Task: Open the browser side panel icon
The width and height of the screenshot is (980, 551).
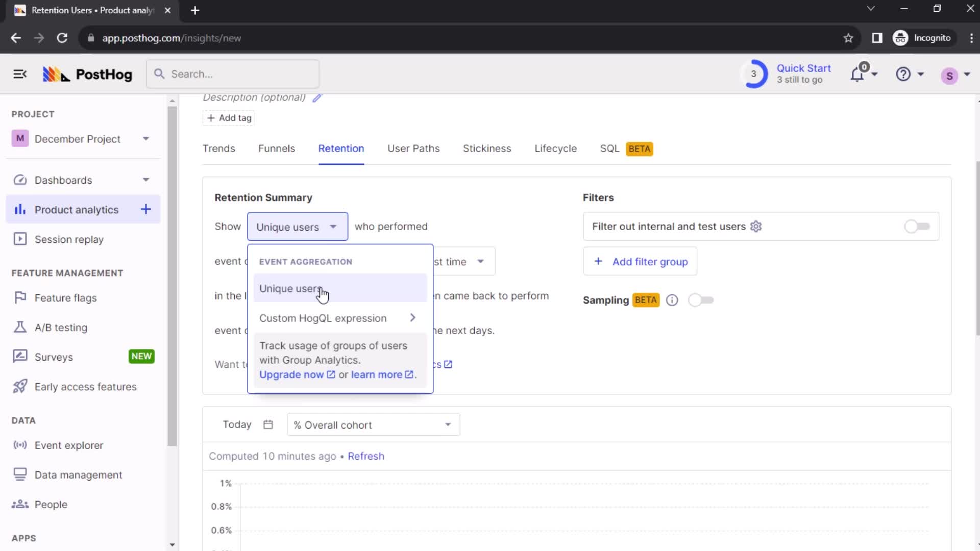Action: tap(877, 38)
